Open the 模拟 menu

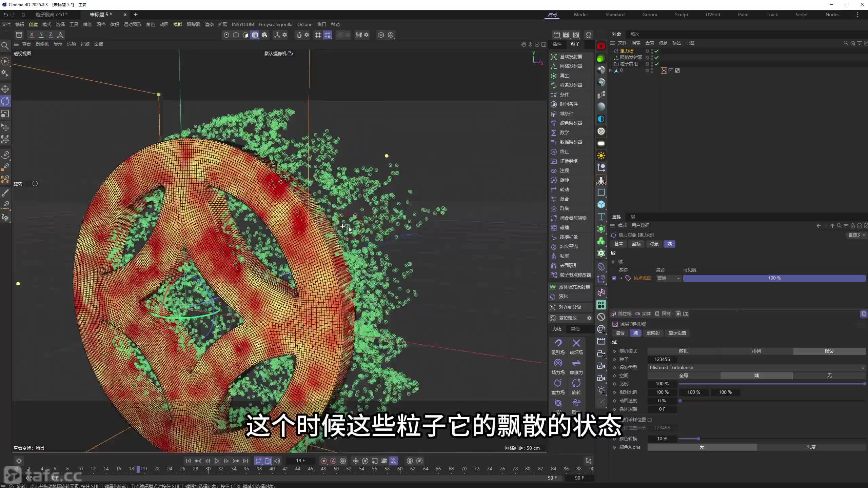pyautogui.click(x=177, y=24)
